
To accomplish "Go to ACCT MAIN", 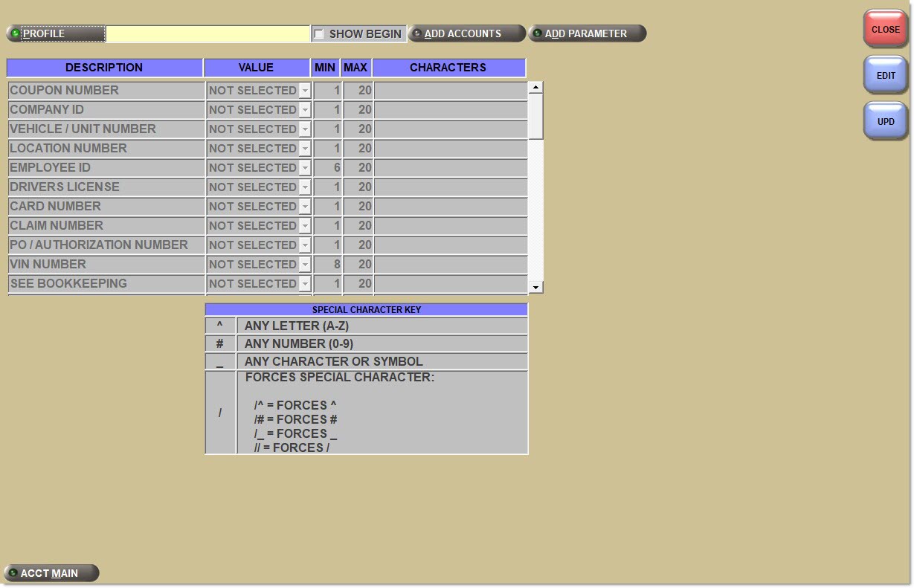I will click(51, 573).
